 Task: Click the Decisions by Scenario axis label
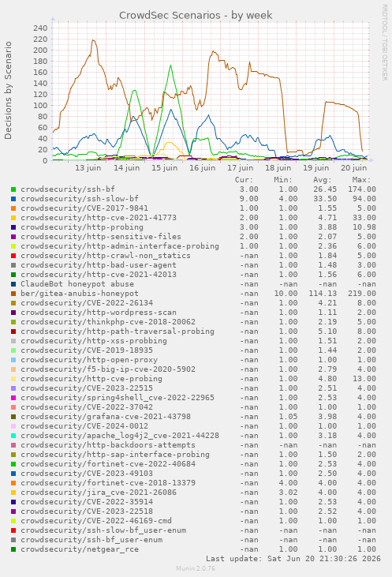click(x=8, y=90)
